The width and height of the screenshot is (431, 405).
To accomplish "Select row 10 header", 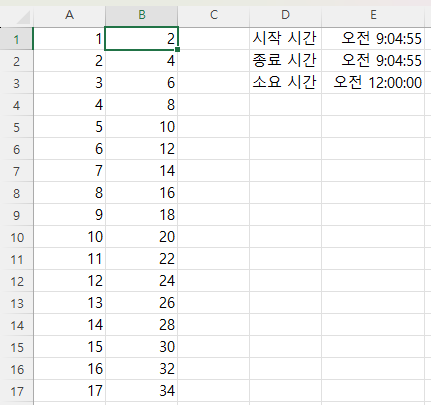I will (16, 237).
